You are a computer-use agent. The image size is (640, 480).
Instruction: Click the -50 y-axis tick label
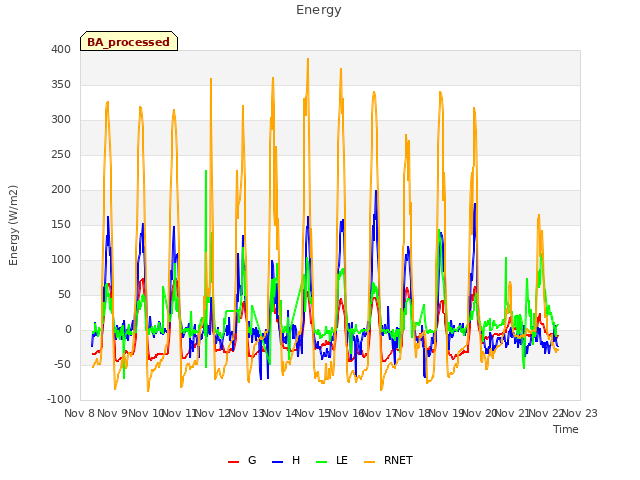62,364
